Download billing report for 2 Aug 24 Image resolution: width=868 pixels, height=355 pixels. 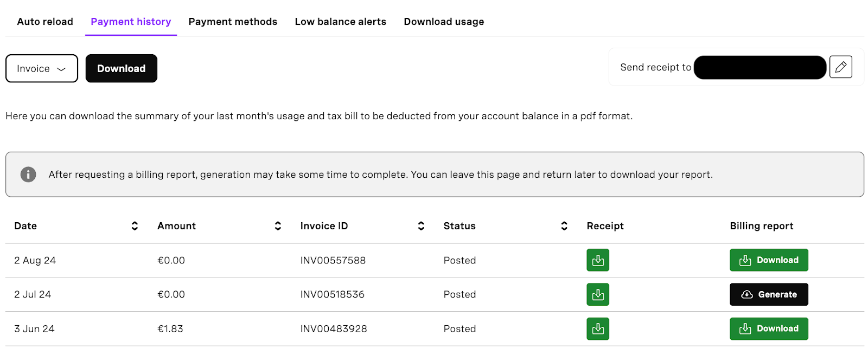(769, 260)
